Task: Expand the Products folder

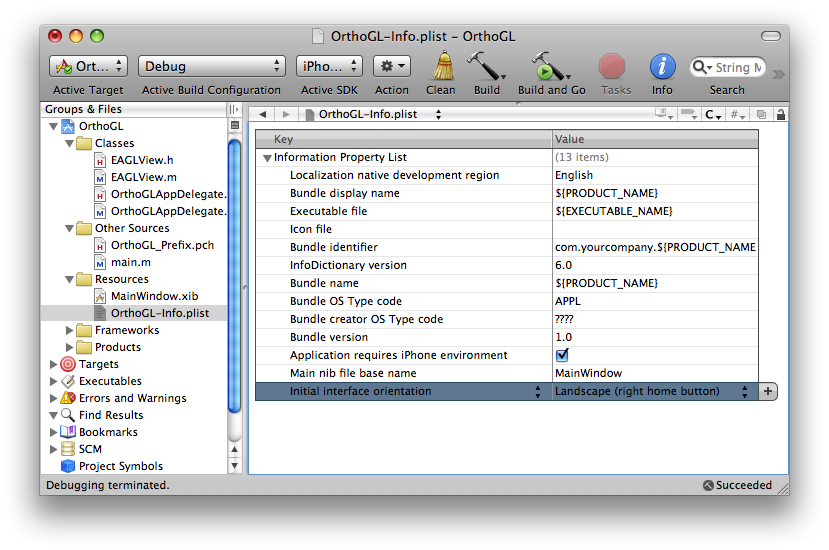Action: [69, 347]
